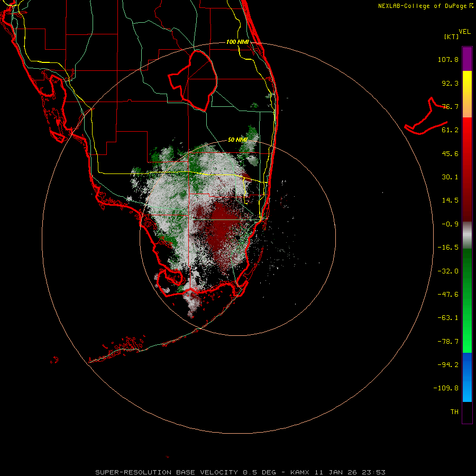Click the [KT] units label
Screen dimensions: 476x476
click(451, 36)
